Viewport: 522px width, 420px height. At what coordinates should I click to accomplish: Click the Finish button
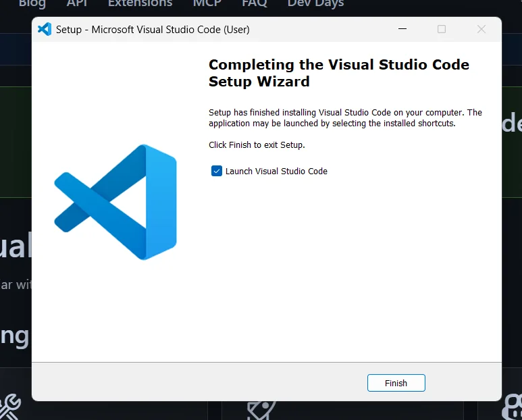coord(396,383)
